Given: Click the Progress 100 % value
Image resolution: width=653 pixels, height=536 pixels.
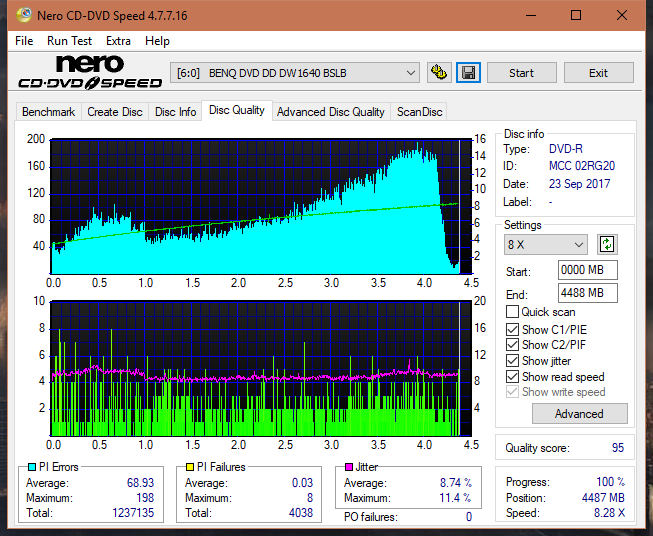Looking at the screenshot, I should tap(611, 482).
